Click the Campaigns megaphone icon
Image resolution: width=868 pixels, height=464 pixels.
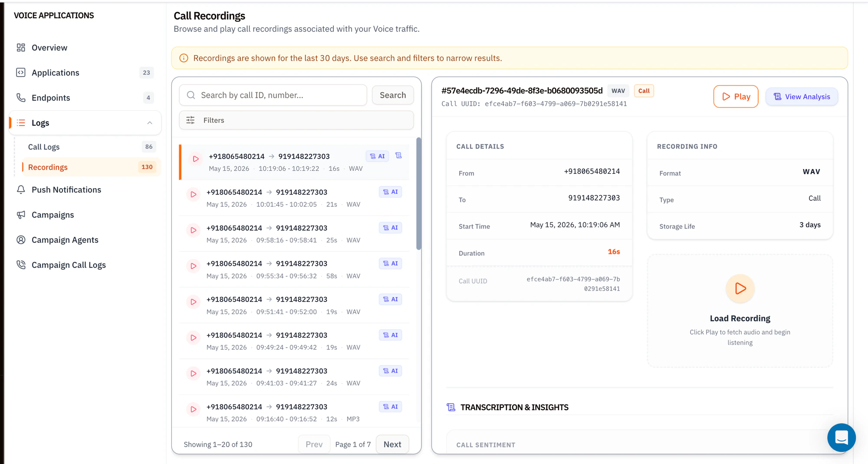[21, 215]
